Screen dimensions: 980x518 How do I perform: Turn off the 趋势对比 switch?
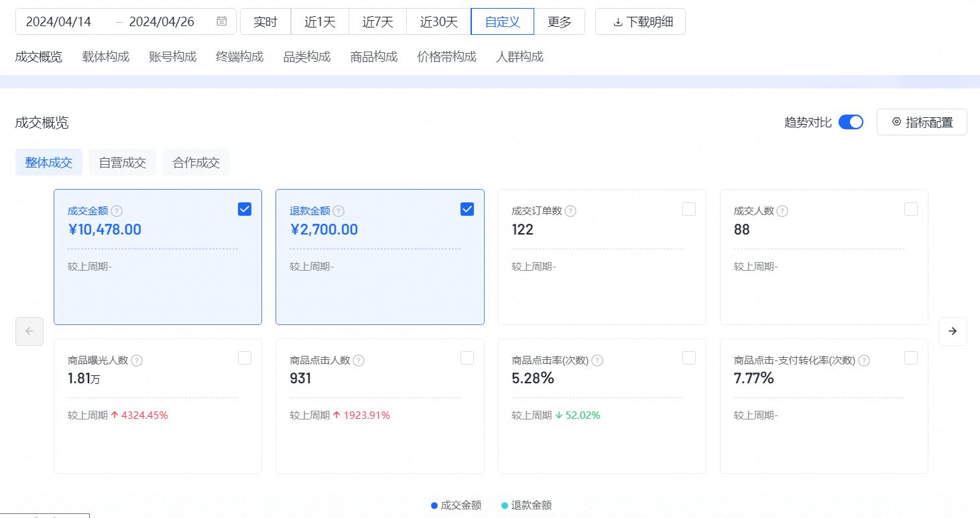[851, 122]
